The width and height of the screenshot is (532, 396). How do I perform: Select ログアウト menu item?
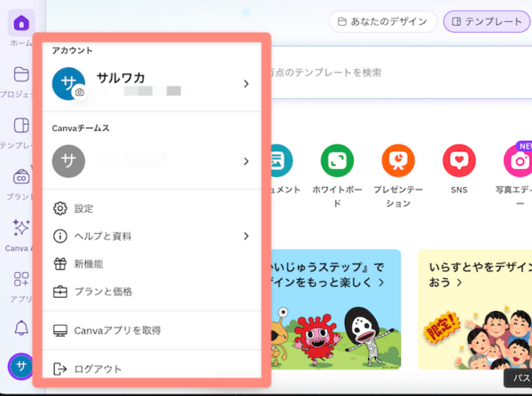[152, 369]
